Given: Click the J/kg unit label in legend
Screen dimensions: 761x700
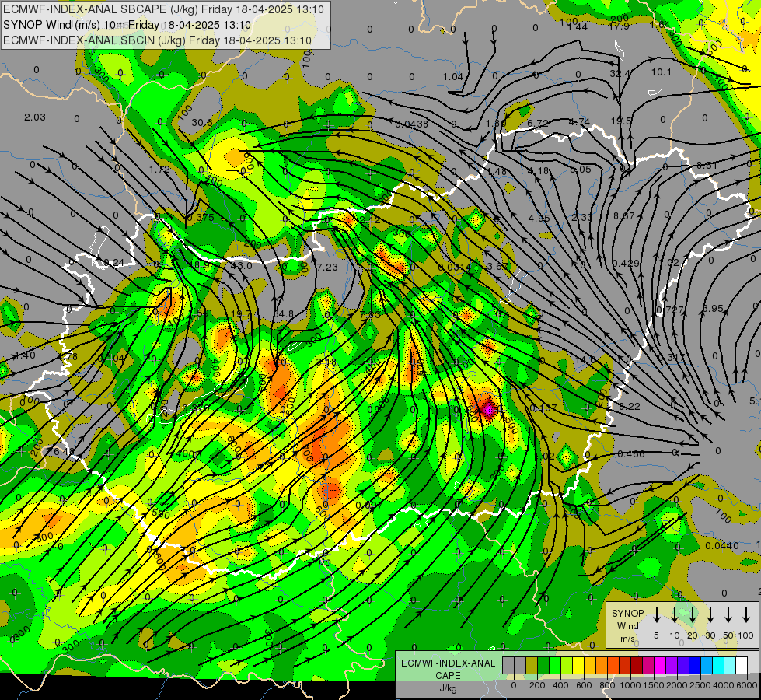Looking at the screenshot, I should (x=448, y=688).
